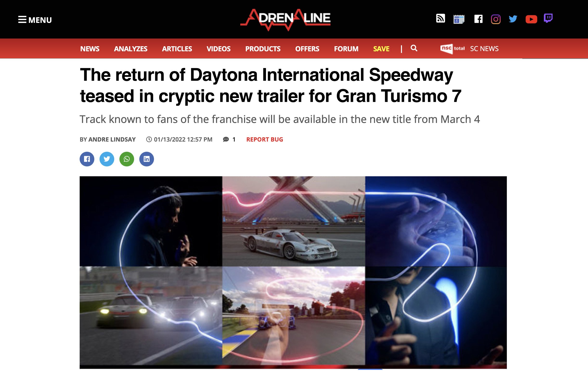Share article on Twitter round button
588x380 pixels.
pos(107,159)
